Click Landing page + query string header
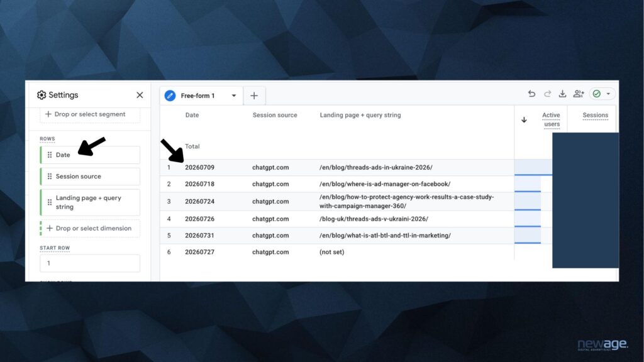This screenshot has height=362, width=644. (x=360, y=116)
